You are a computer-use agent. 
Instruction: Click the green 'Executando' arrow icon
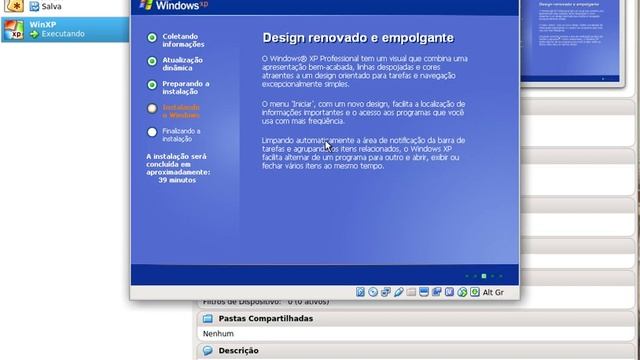pos(35,34)
